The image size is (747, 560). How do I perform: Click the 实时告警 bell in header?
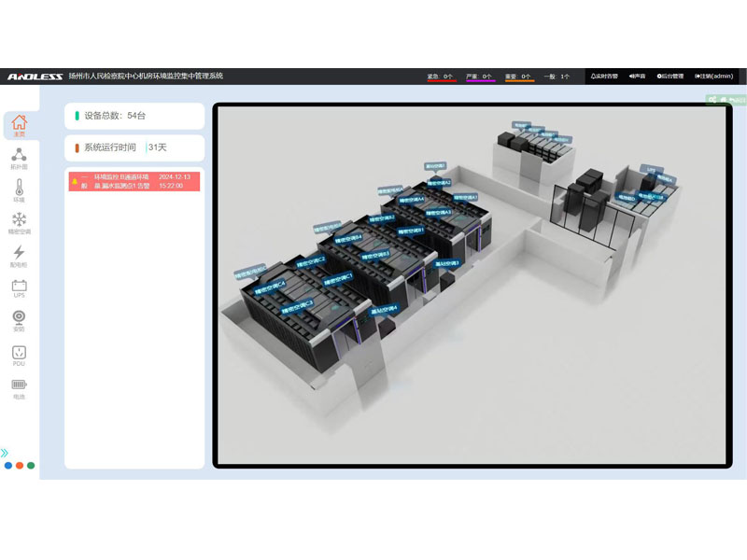pyautogui.click(x=604, y=77)
